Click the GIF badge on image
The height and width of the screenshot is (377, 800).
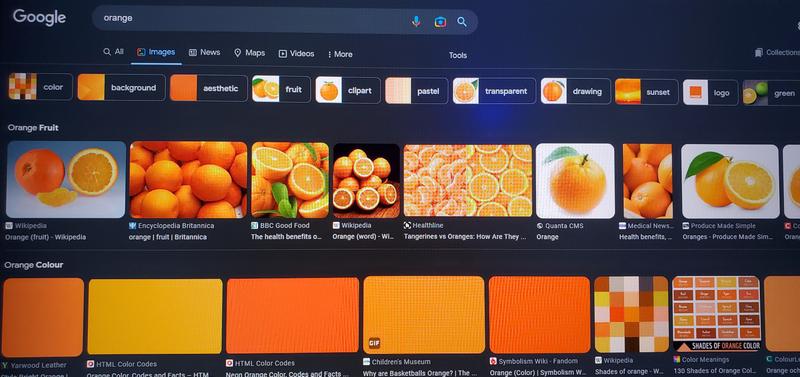(374, 343)
